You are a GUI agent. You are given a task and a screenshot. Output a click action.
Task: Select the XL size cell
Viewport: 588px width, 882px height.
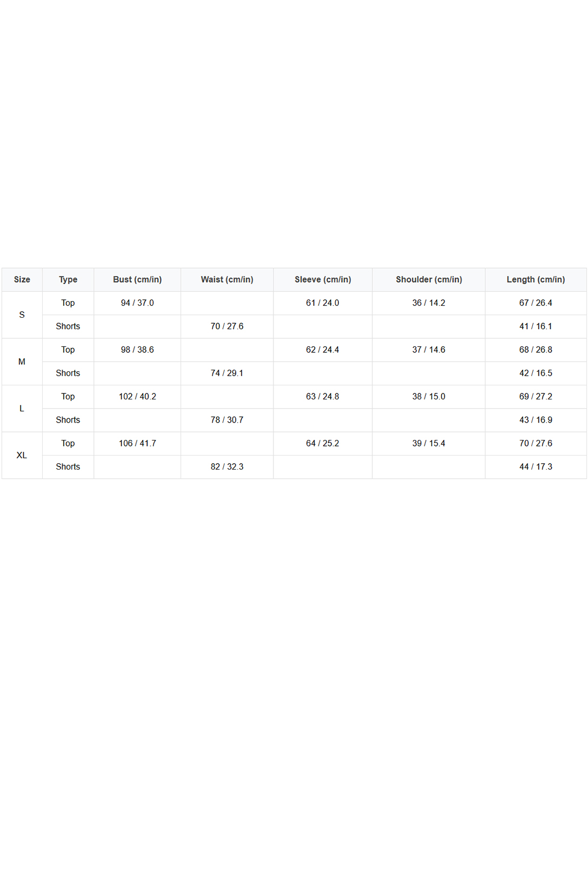click(x=22, y=455)
